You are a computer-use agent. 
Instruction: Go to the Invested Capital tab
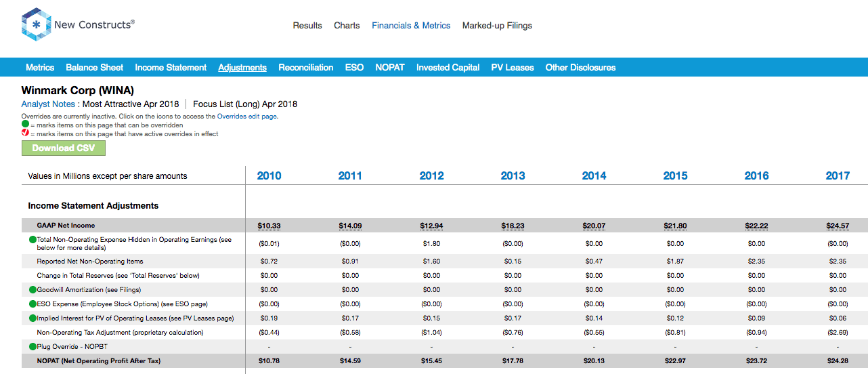(448, 68)
